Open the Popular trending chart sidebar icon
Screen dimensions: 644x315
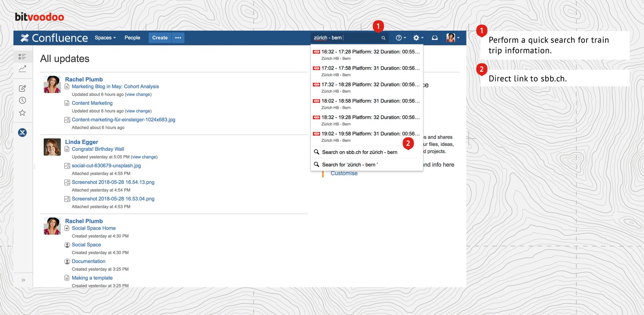(22, 69)
